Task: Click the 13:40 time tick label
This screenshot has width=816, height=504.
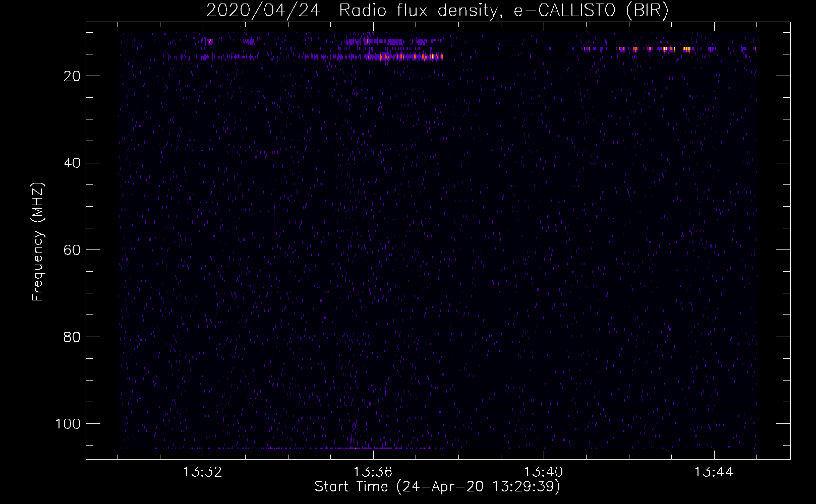Action: coord(543,472)
